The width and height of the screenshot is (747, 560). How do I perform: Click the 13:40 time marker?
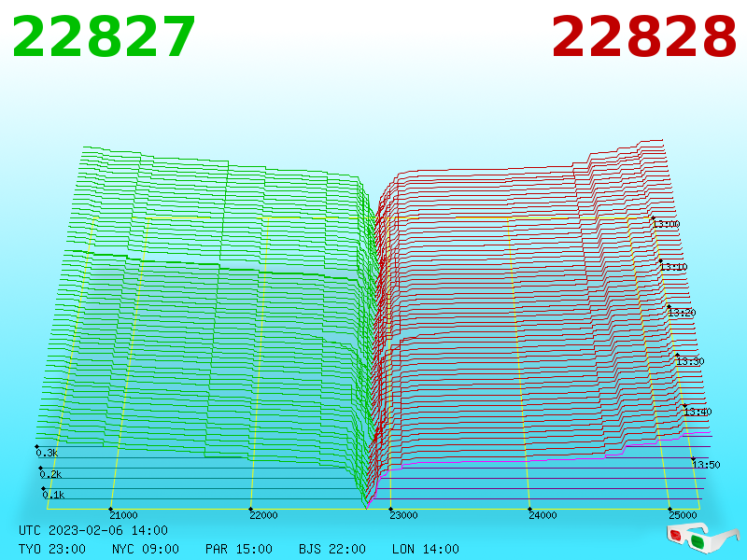click(698, 412)
